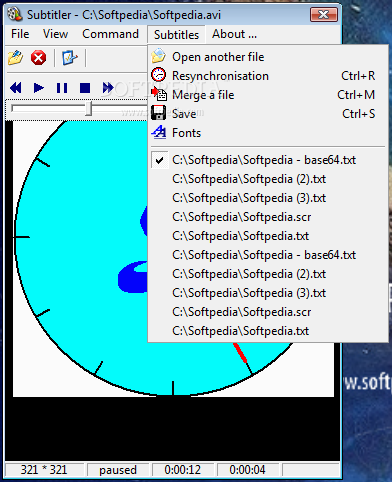Select Save in the Subtitles menu
This screenshot has height=482, width=392.
pyautogui.click(x=268, y=114)
